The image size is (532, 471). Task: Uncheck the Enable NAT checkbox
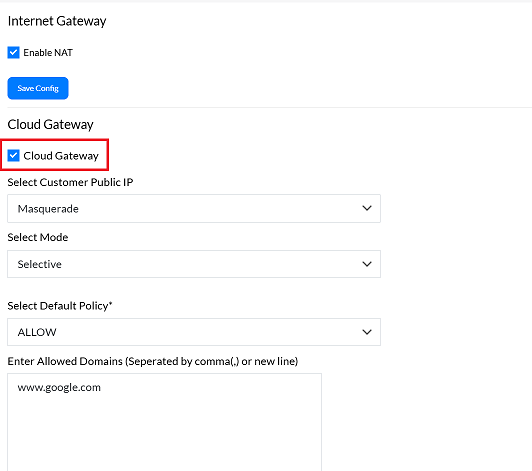[x=14, y=53]
